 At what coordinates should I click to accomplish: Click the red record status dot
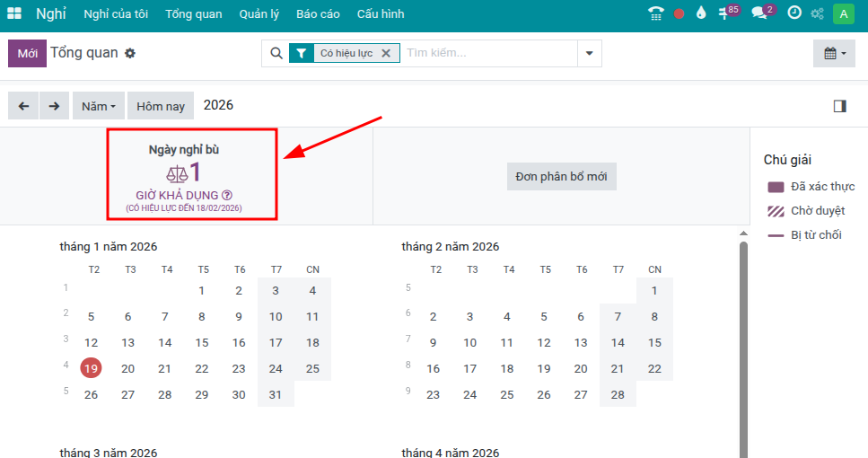tap(679, 13)
